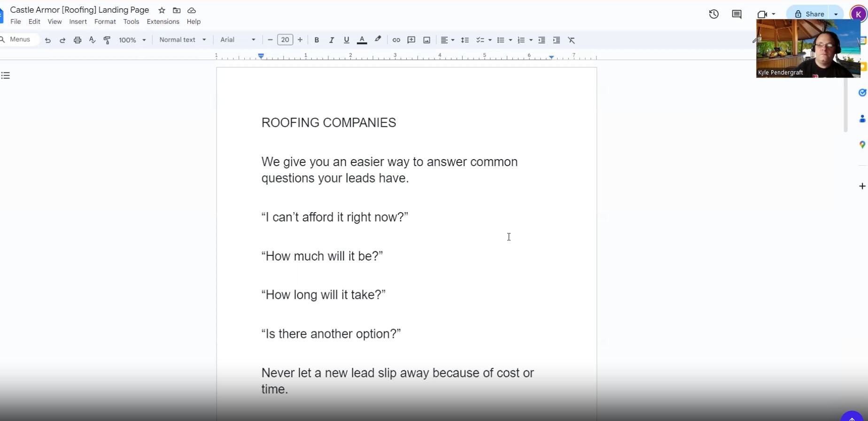Choose text color
The image size is (868, 421).
tap(362, 40)
